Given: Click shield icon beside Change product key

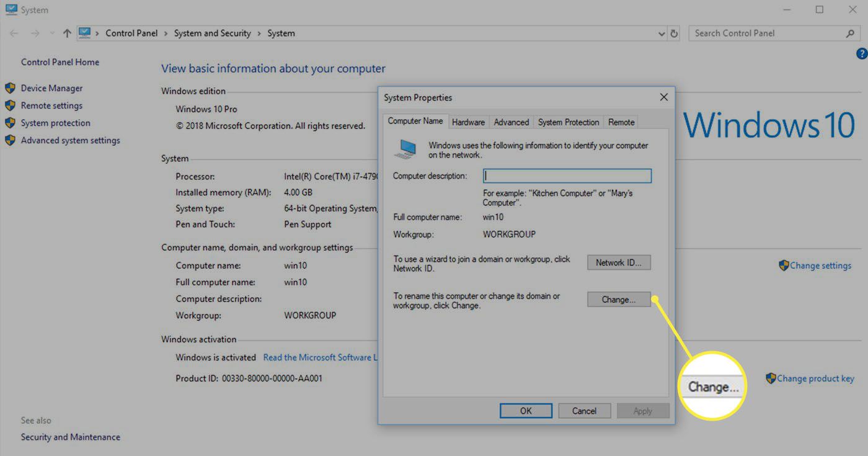Looking at the screenshot, I should [x=771, y=378].
